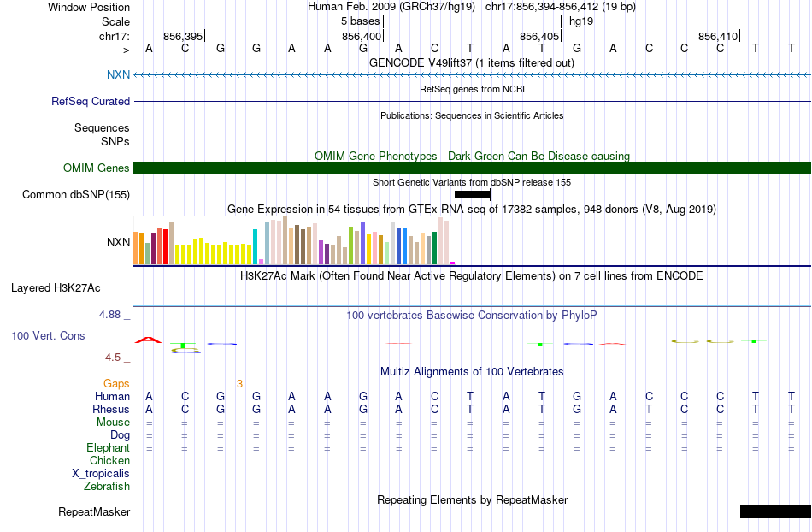
Task: Click the gray mismatched T in the Rhesus row
Action: 649,409
